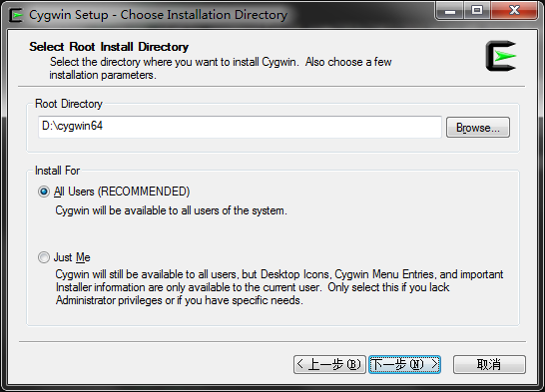The width and height of the screenshot is (545, 392).
Task: Focus the Root Directory path field
Action: (240, 127)
